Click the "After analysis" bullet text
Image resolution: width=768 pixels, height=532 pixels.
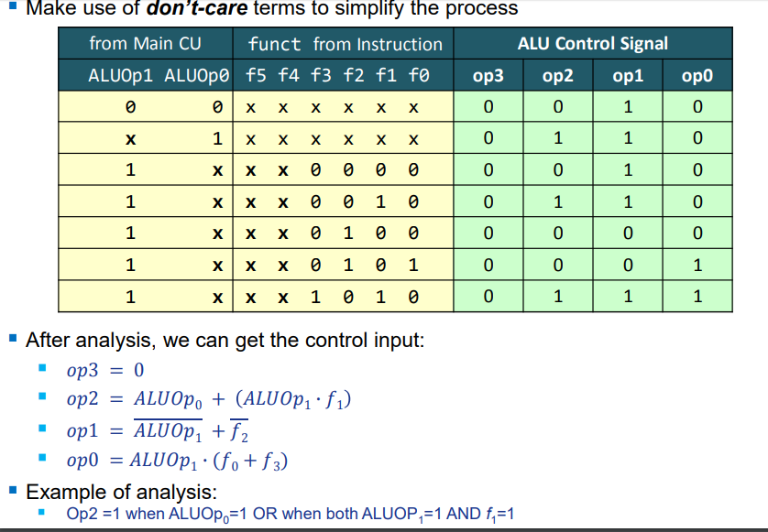coord(225,341)
